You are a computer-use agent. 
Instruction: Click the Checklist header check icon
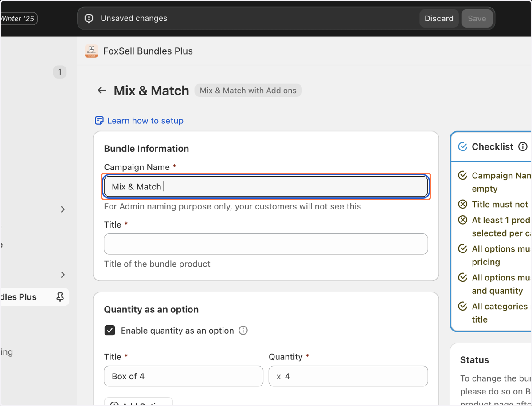462,147
